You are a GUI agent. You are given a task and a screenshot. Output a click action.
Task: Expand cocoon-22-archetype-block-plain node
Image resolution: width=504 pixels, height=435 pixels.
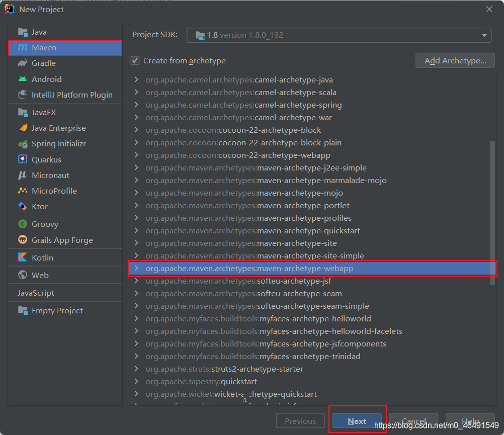(x=137, y=142)
